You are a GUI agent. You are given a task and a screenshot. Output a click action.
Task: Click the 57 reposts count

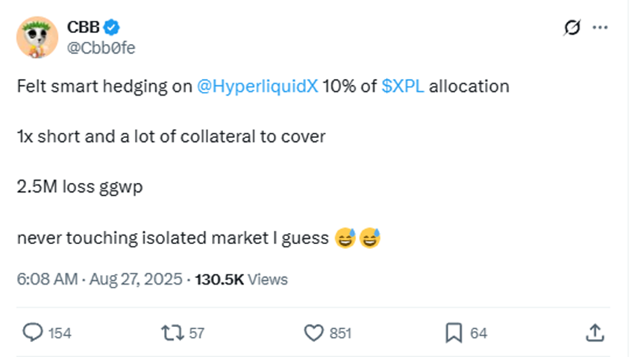coord(196,333)
